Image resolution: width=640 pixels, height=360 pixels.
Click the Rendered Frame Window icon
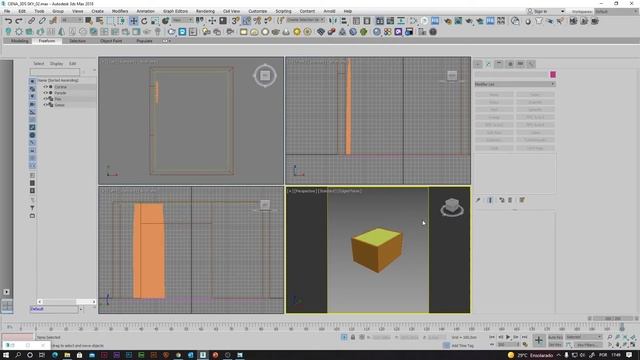pyautogui.click(x=458, y=21)
